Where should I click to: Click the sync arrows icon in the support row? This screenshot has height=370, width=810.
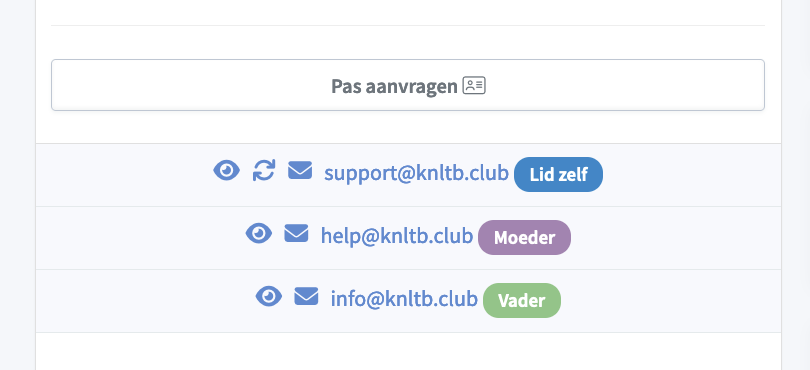tap(263, 170)
